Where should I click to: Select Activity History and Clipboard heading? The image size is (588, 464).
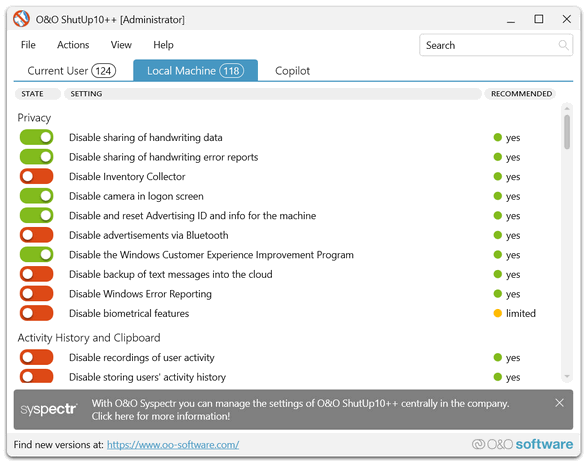(89, 338)
